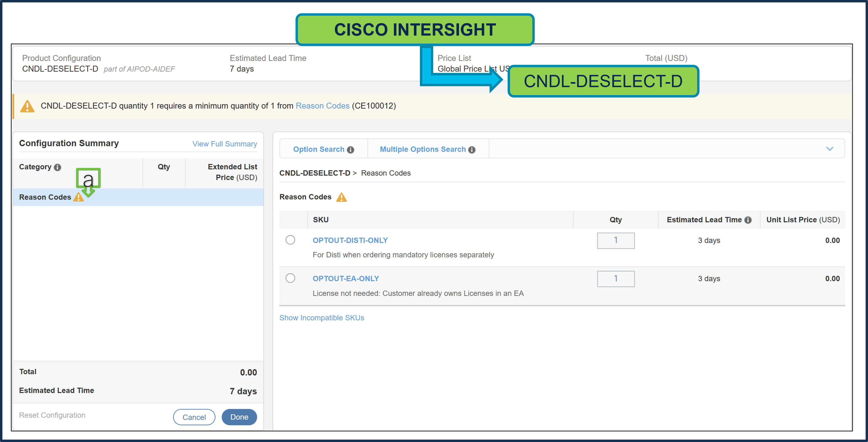The height and width of the screenshot is (442, 868).
Task: Click the info icon beside Estimated Lead Time column
Action: tap(748, 220)
